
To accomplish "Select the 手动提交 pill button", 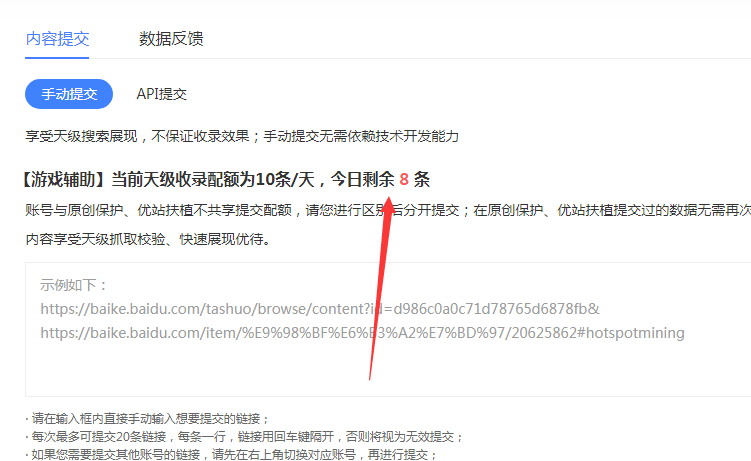I will pyautogui.click(x=69, y=94).
